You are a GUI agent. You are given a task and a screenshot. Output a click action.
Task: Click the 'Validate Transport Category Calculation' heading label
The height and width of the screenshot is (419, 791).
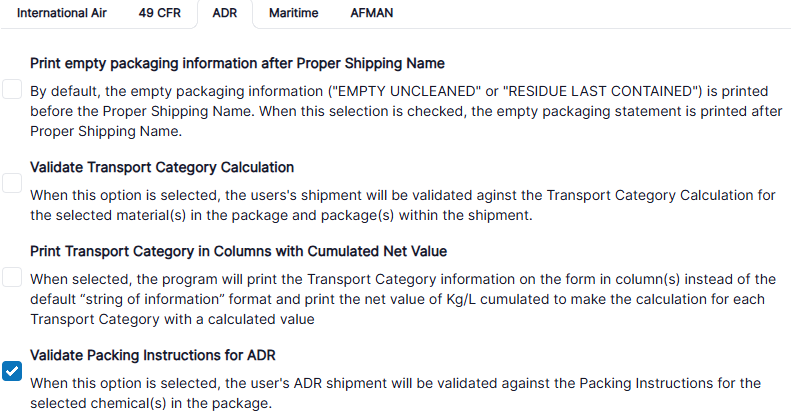tap(162, 167)
